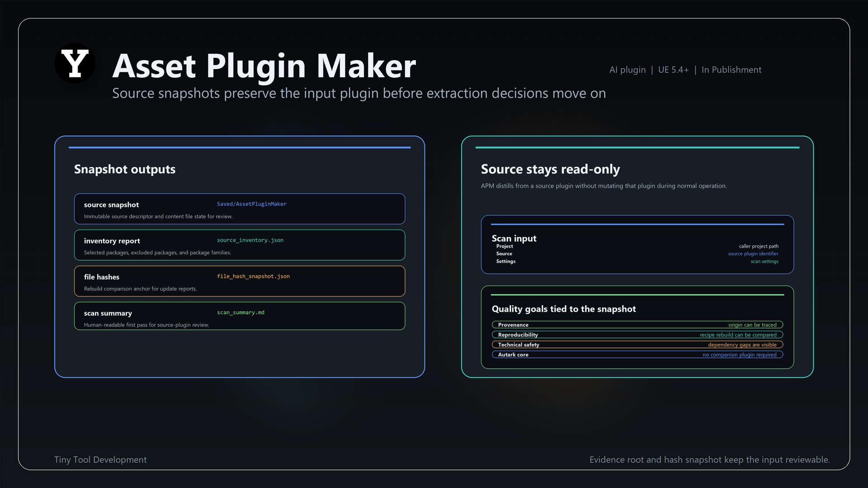
Task: Click 'Quality goals tied to the snapshot' heading
Action: click(564, 309)
